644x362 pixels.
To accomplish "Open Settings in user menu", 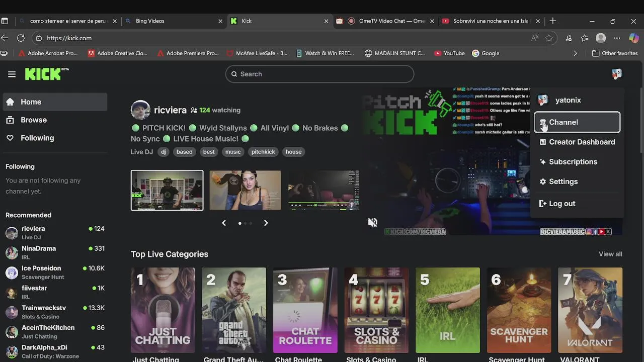I will pos(577,182).
